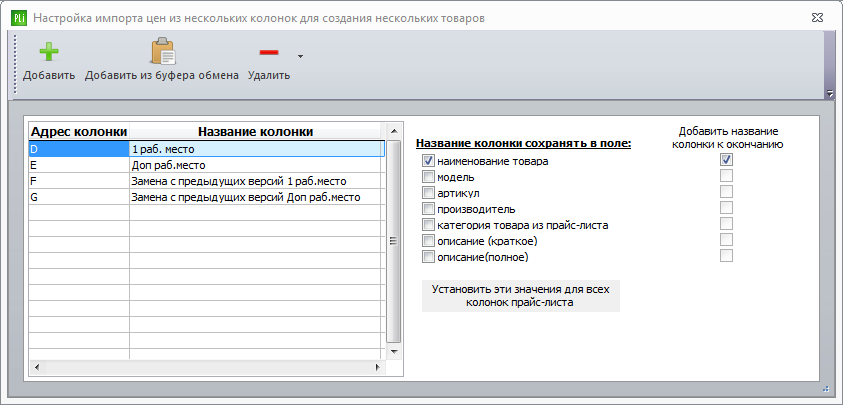Enable категория товара из прайс-листа checkbox

(x=428, y=225)
